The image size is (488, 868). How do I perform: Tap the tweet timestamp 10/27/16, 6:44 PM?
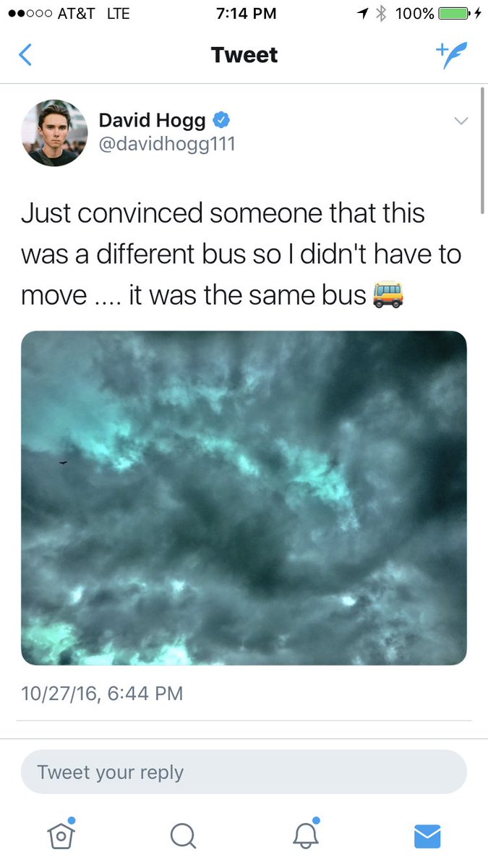[x=102, y=694]
